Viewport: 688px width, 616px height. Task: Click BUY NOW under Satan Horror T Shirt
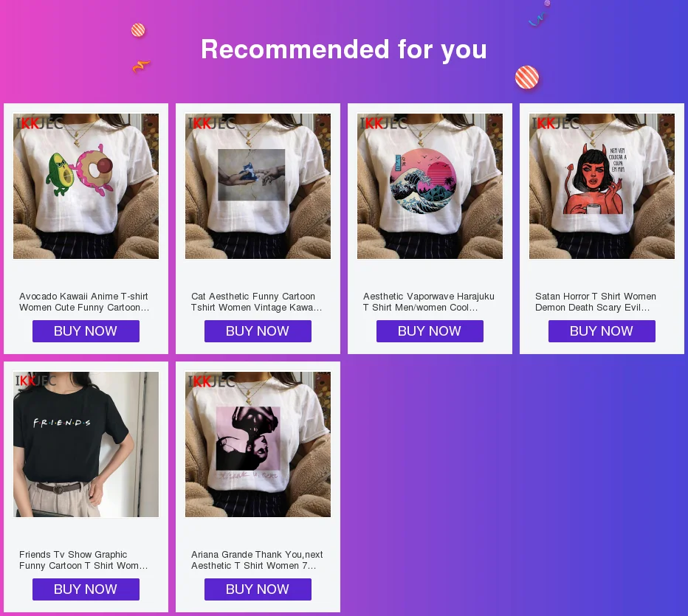(602, 331)
